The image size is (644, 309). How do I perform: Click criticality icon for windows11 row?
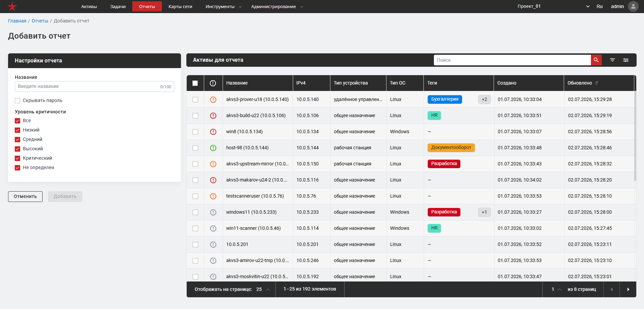[x=213, y=212]
